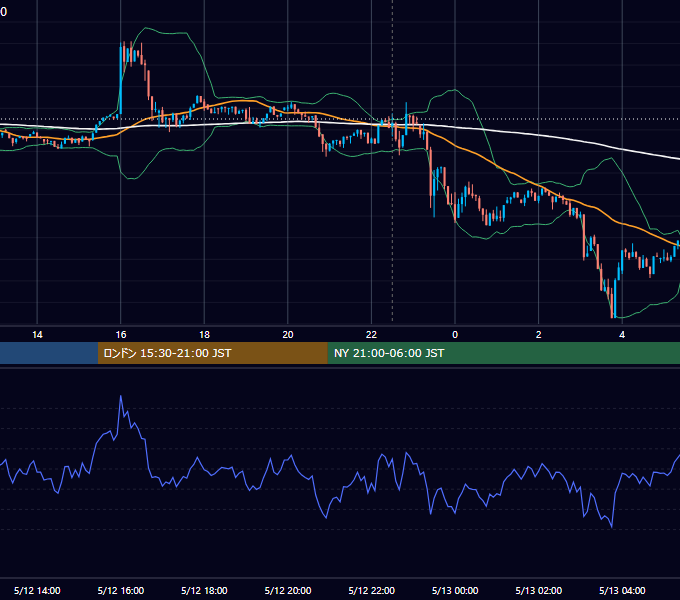Click the 5/13 00:00 label on oscillator axis

click(x=455, y=590)
